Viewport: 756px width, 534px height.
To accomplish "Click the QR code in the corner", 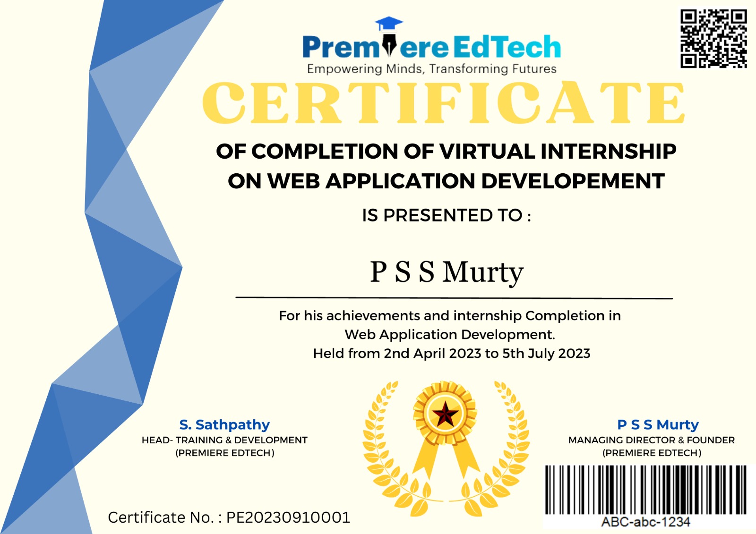I will pos(713,39).
